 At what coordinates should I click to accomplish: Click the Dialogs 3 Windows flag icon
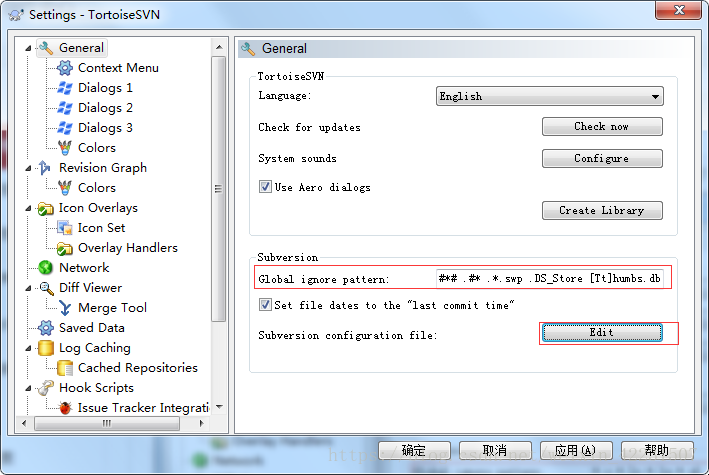(65, 128)
